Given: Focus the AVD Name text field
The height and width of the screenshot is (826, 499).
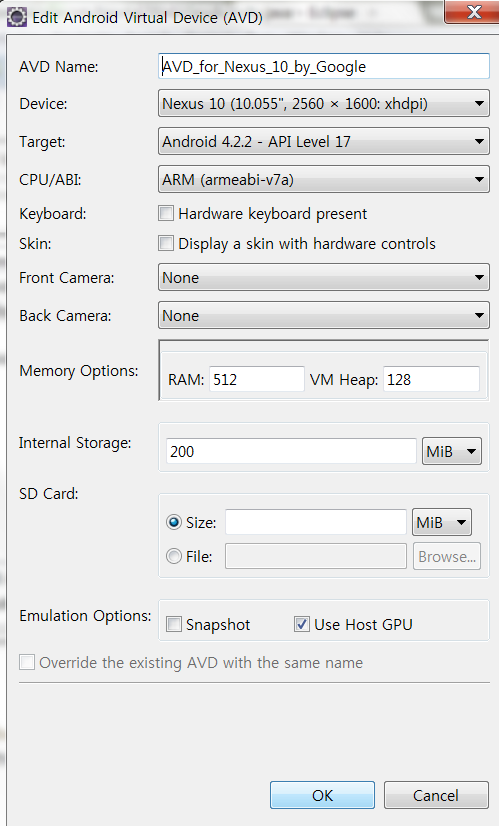Looking at the screenshot, I should tap(324, 66).
